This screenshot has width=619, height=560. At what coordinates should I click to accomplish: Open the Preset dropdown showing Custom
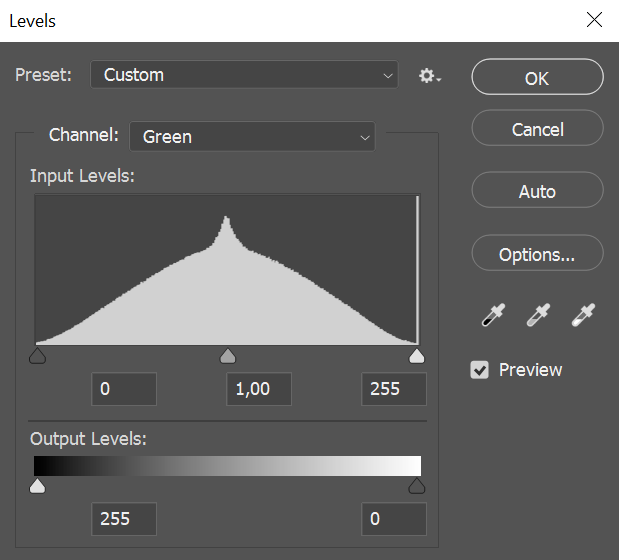pos(244,75)
